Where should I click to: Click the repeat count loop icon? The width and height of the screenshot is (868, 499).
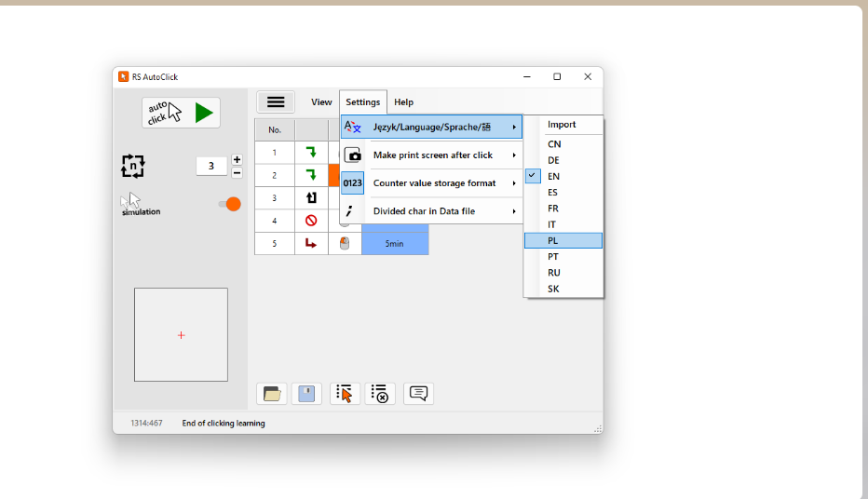click(x=133, y=166)
